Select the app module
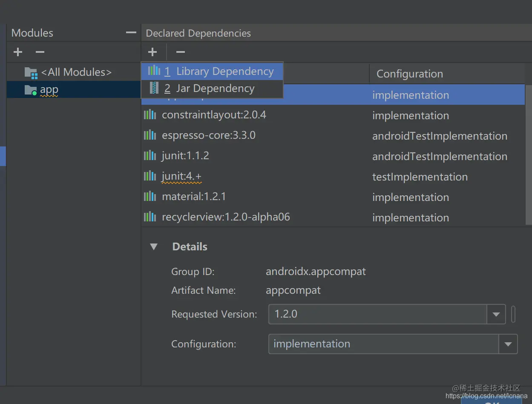532x404 pixels. tap(49, 90)
